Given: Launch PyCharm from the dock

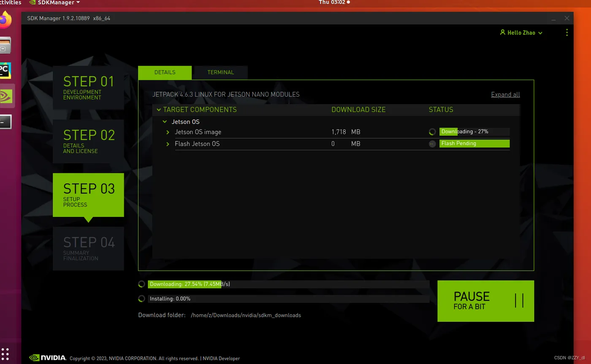Looking at the screenshot, I should (x=5, y=70).
